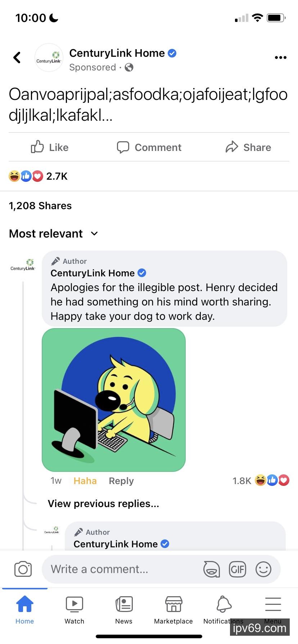Viewport: 298px width, 644px height.
Task: Open the dog at computer image
Action: tap(114, 400)
